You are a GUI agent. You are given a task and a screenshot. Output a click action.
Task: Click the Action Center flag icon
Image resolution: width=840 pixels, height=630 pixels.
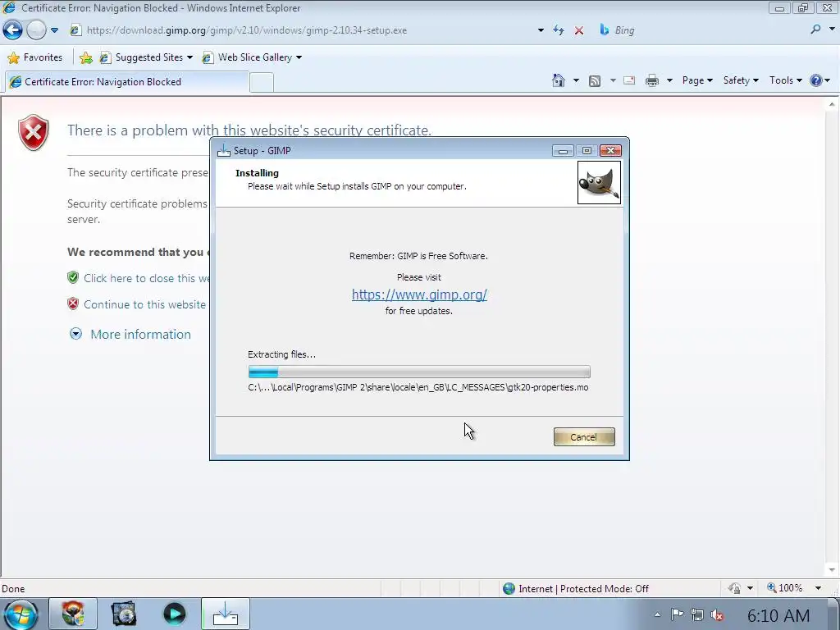click(x=677, y=614)
